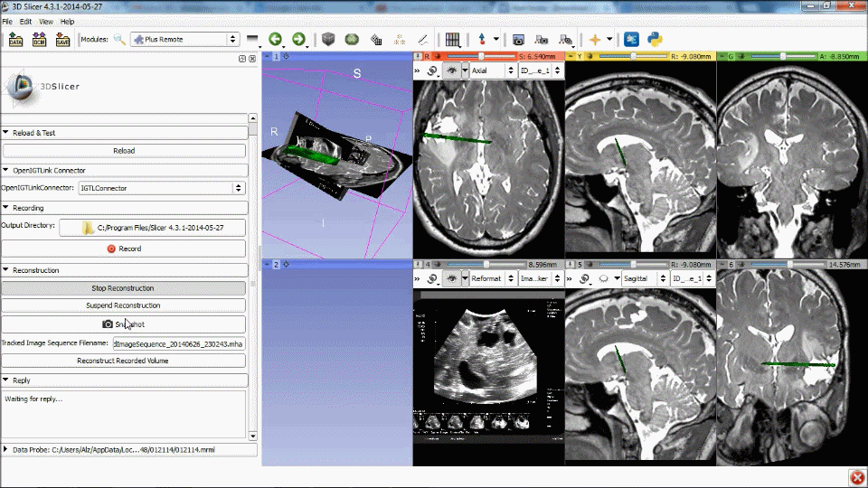The height and width of the screenshot is (488, 868).
Task: Click the green forward arrow module icon
Action: [x=298, y=40]
